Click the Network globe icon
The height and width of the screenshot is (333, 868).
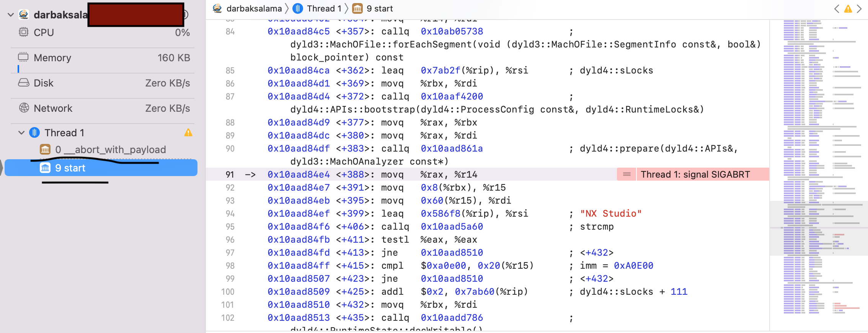24,108
